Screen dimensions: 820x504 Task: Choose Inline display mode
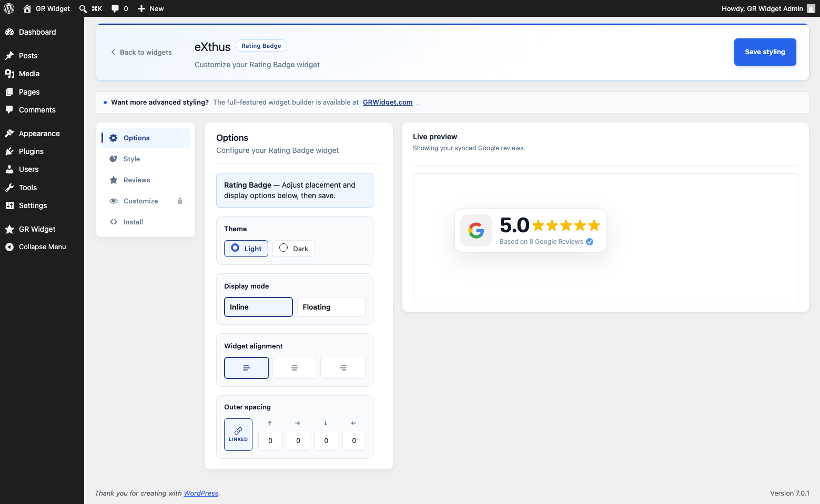pyautogui.click(x=258, y=307)
